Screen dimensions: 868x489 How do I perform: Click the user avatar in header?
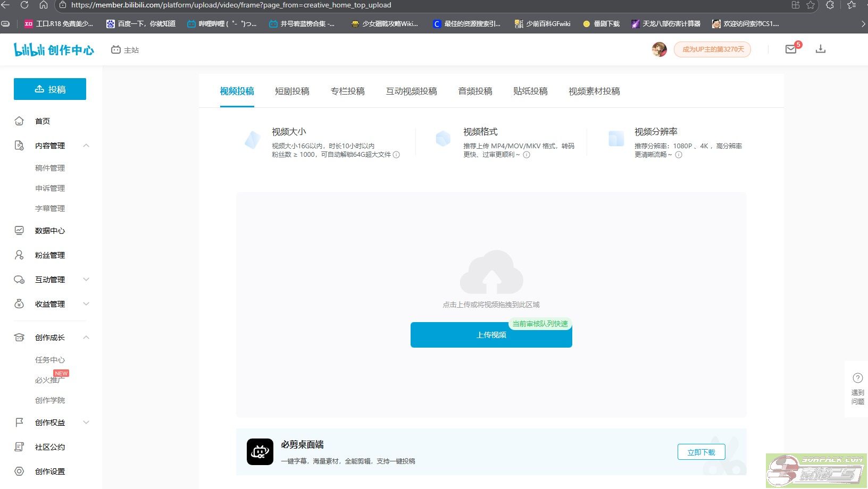(x=659, y=49)
